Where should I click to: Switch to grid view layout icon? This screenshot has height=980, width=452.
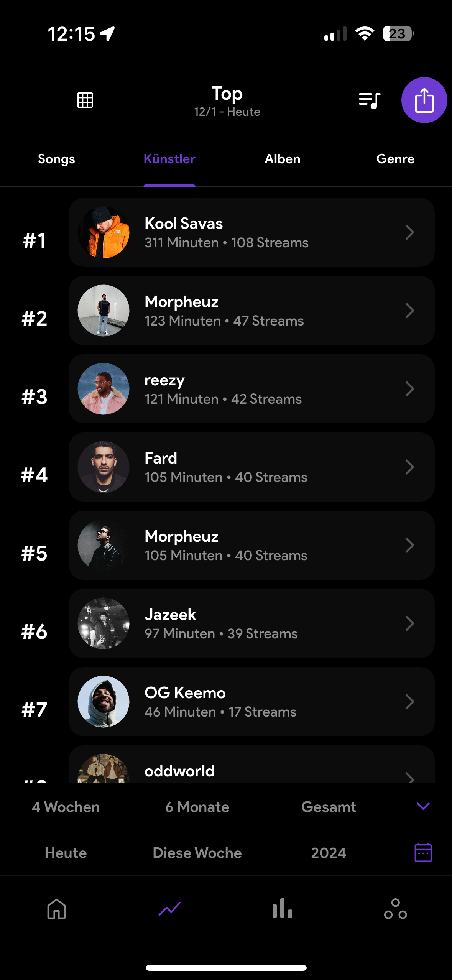[x=85, y=100]
